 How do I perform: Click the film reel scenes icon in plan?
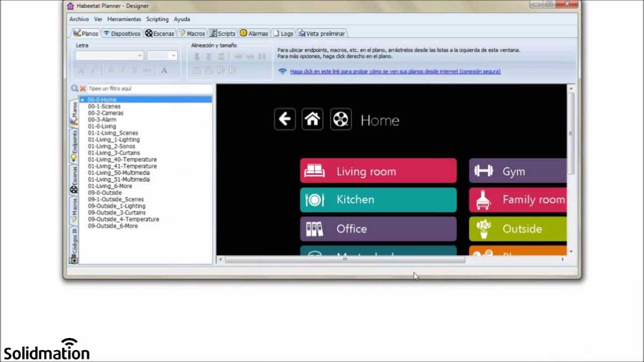pos(341,119)
